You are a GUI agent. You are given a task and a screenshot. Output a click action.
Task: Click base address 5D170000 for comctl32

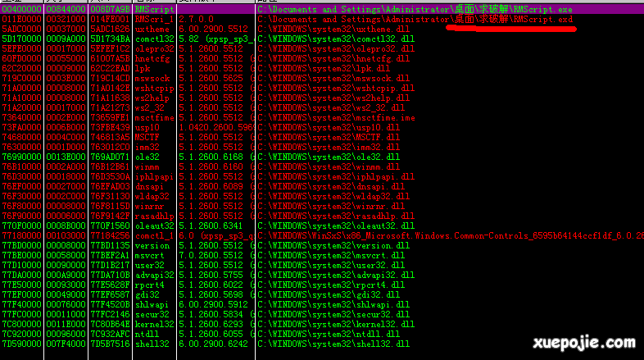coord(22,39)
